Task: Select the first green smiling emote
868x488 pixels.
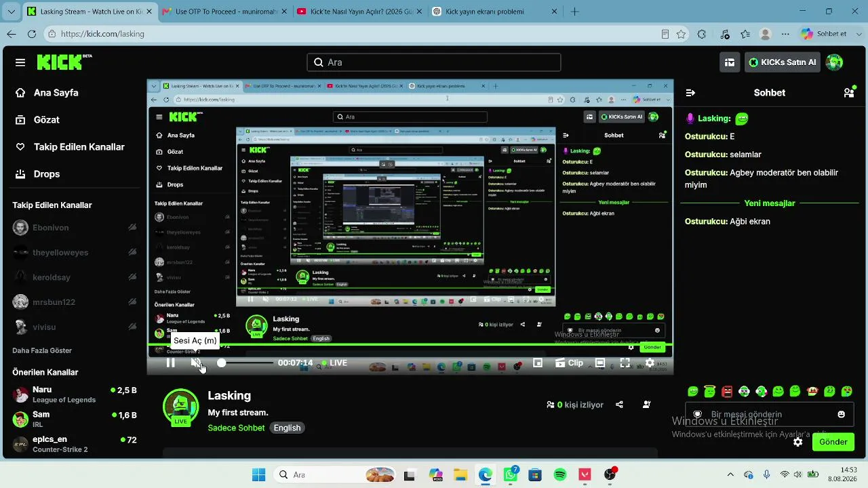Action: click(693, 391)
